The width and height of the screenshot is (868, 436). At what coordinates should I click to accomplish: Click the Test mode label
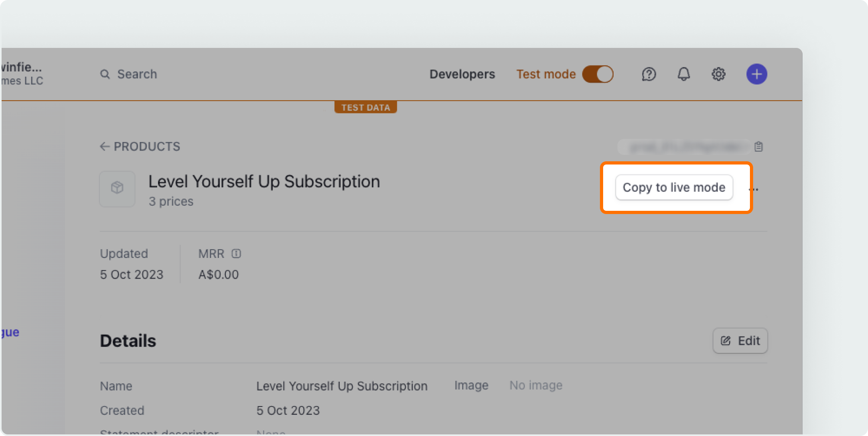pyautogui.click(x=546, y=74)
